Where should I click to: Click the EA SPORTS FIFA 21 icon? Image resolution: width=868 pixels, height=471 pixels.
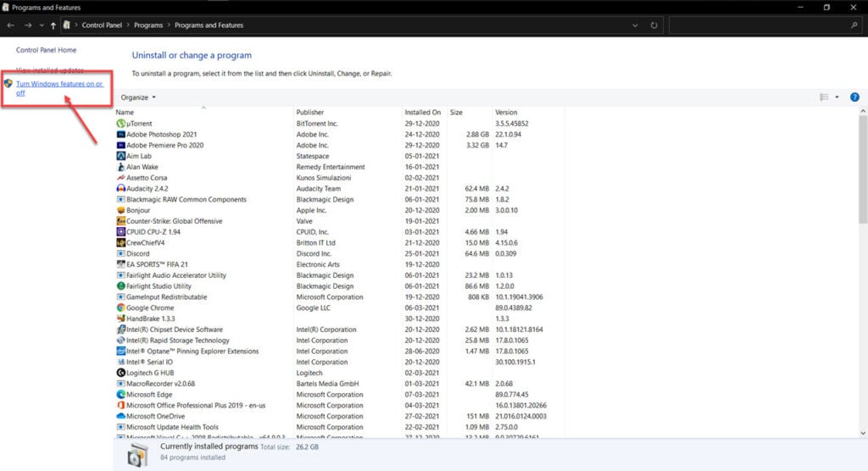(120, 264)
